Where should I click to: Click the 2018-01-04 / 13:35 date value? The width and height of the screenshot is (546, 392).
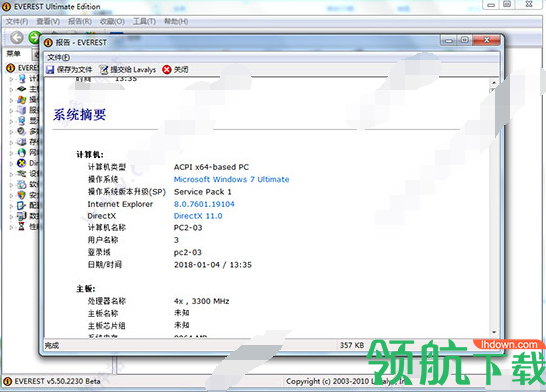213,265
